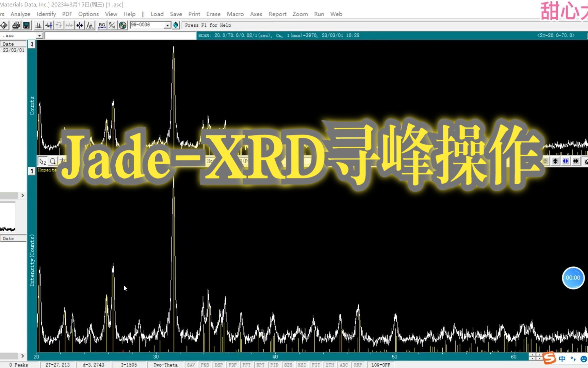Screen dimensions: 588x368
Task: Toggle the SZS status bar indicator
Action: pyautogui.click(x=288, y=365)
